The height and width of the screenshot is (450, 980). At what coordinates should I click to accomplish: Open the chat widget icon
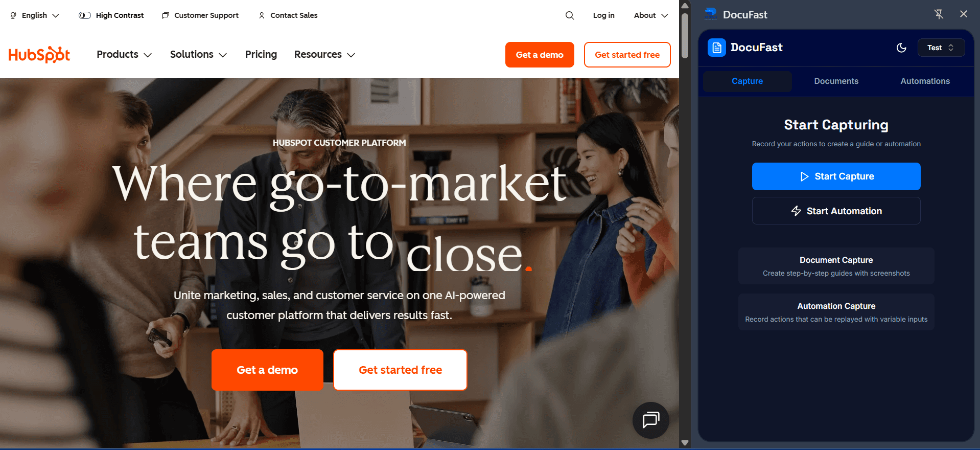[651, 420]
